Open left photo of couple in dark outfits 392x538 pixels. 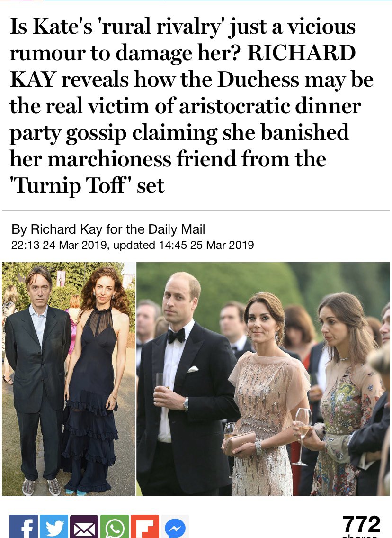click(x=69, y=379)
